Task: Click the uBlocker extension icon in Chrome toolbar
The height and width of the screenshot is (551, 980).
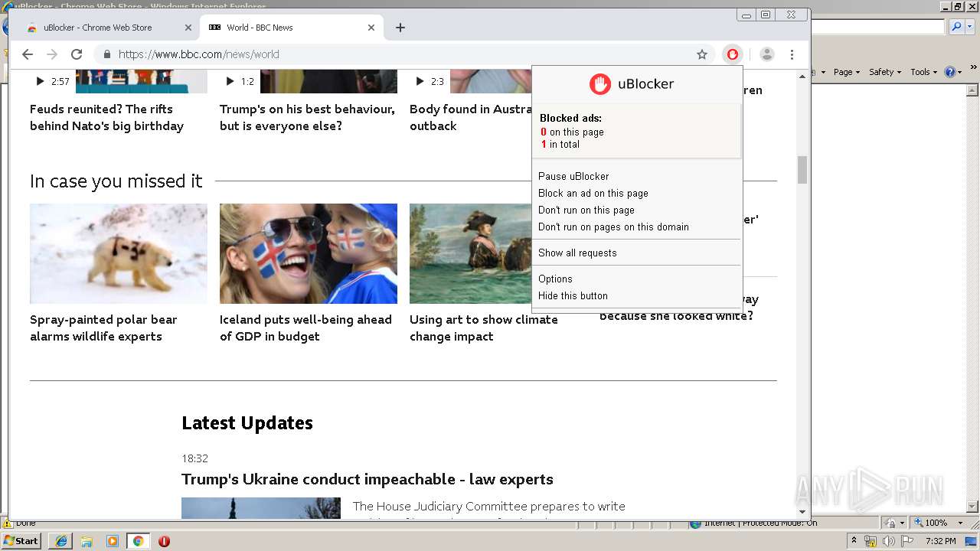Action: (x=733, y=54)
